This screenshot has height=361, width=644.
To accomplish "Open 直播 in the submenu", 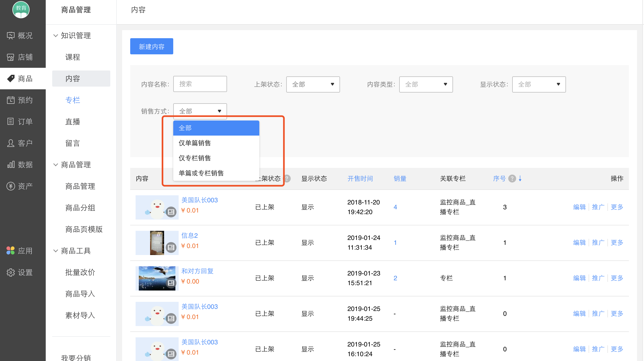I will click(x=73, y=122).
